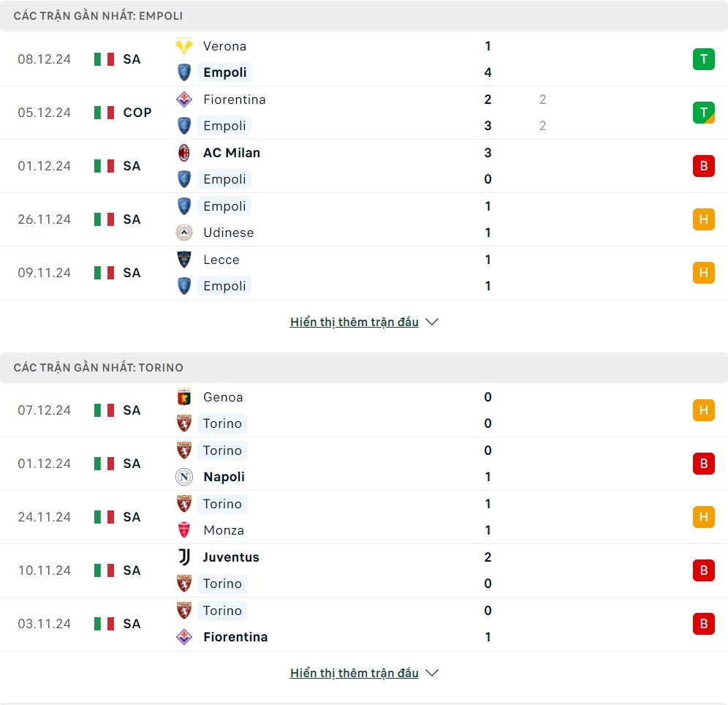Screen dimensions: 728x705
Task: Click the Napoli team logo
Action: [x=184, y=477]
